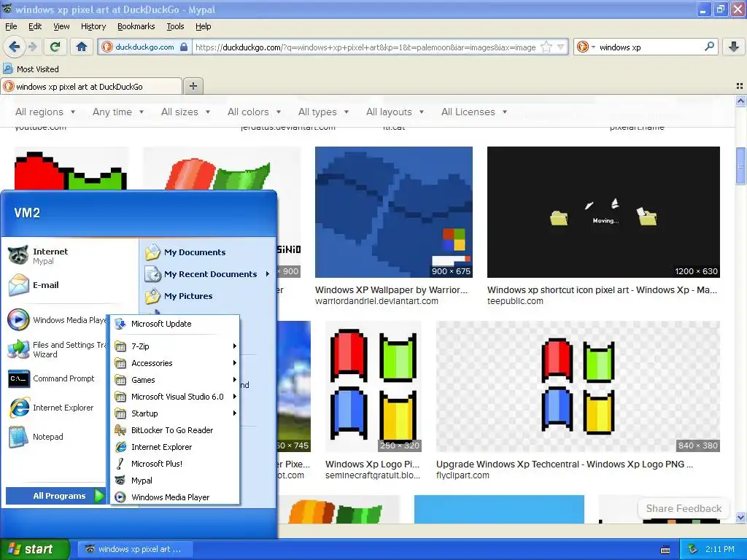Screen dimensions: 747x560
Task: Click the browser Back arrow button
Action: click(x=15, y=47)
